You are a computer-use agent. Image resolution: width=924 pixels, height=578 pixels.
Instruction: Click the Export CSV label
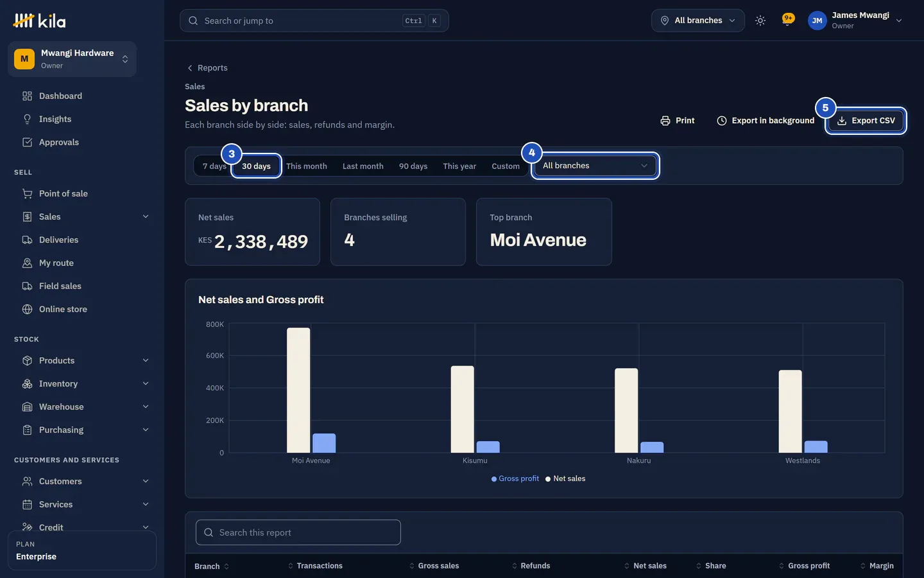873,121
